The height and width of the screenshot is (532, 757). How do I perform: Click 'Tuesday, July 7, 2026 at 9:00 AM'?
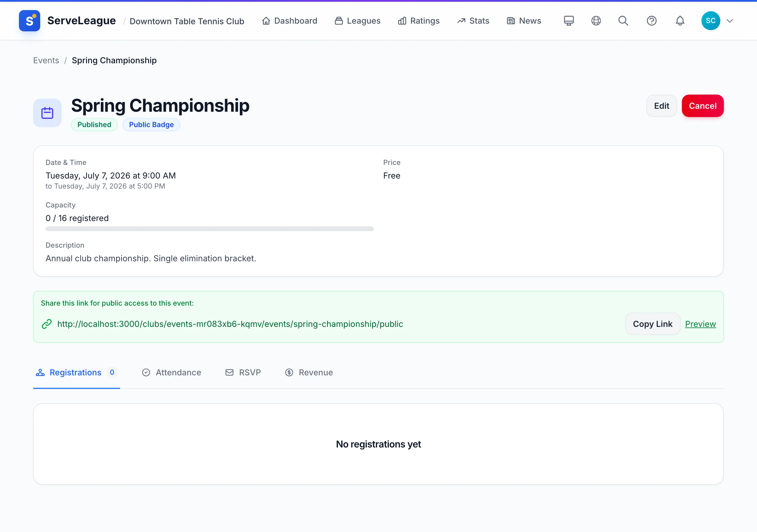(x=111, y=176)
